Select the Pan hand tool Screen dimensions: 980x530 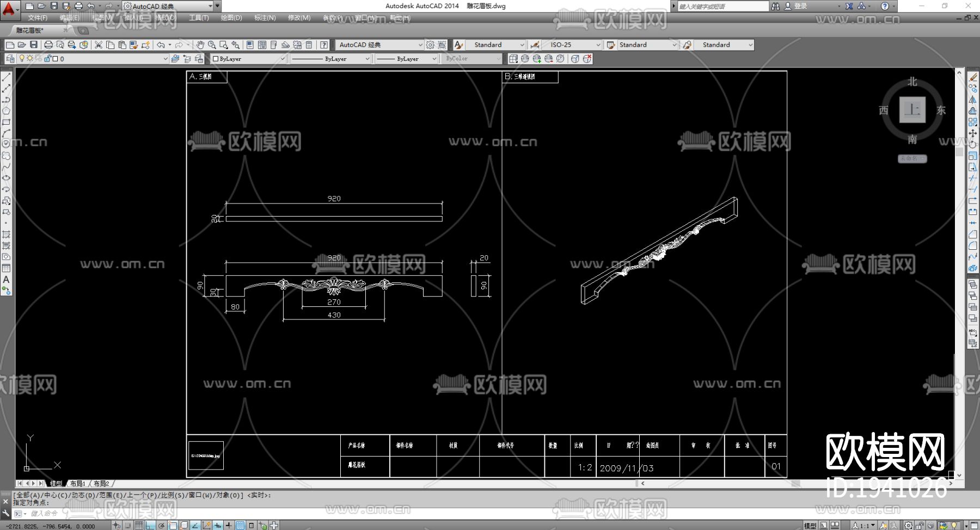tap(200, 45)
